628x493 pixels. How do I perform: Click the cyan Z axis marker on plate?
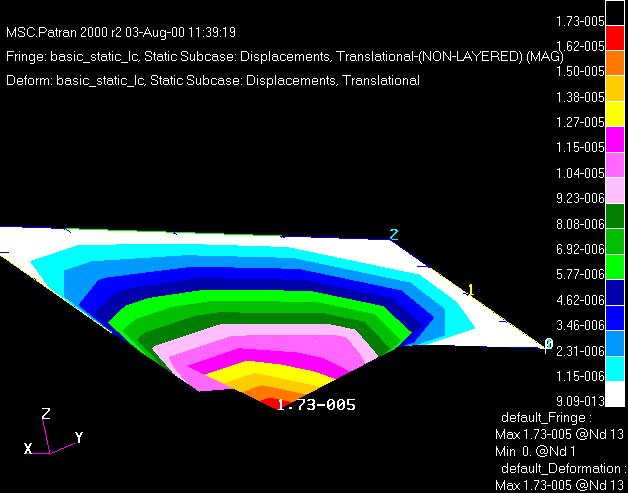[394, 234]
